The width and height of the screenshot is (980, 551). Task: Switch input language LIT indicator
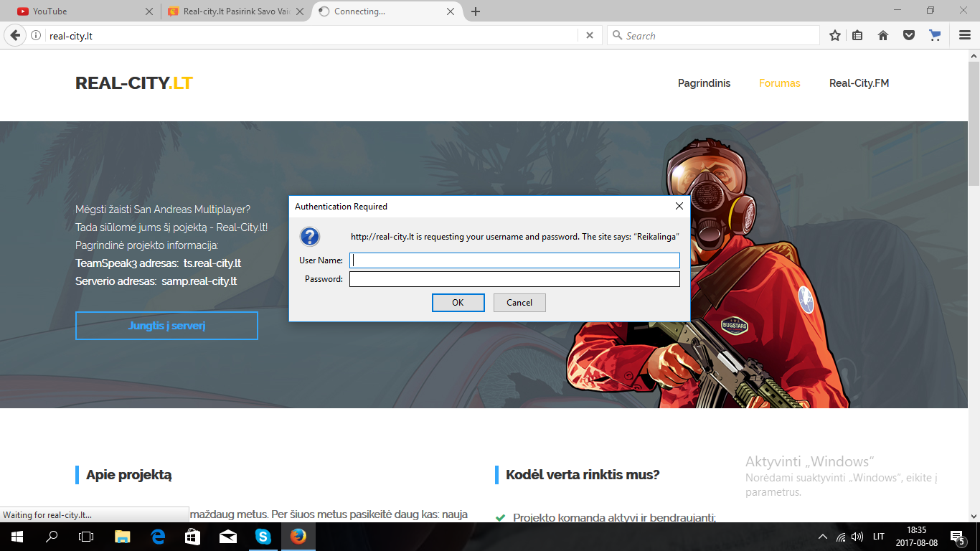(x=879, y=537)
